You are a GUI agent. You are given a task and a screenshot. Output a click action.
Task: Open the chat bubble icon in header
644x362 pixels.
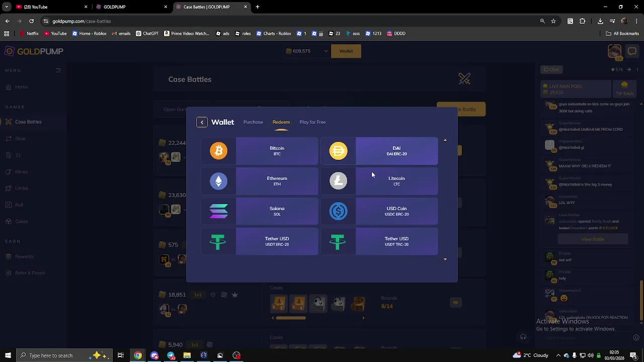(632, 51)
